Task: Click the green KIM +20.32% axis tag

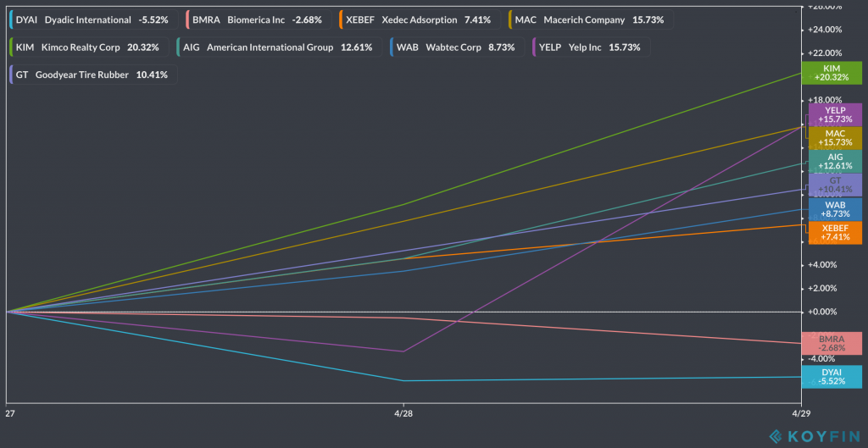Action: [832, 72]
